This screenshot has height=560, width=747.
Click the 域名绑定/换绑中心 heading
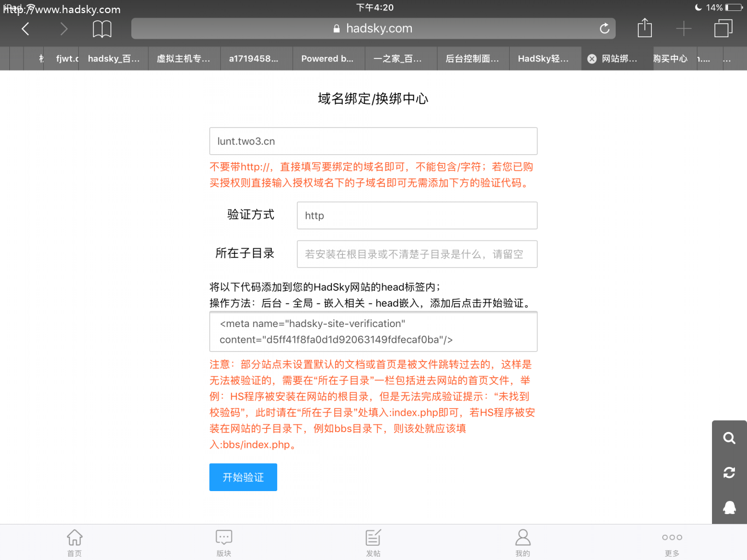(x=373, y=98)
